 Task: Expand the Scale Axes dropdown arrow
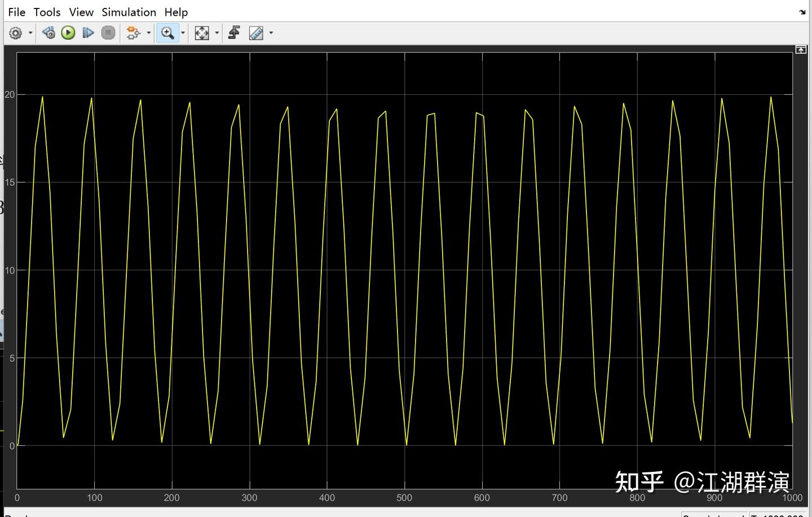click(217, 33)
